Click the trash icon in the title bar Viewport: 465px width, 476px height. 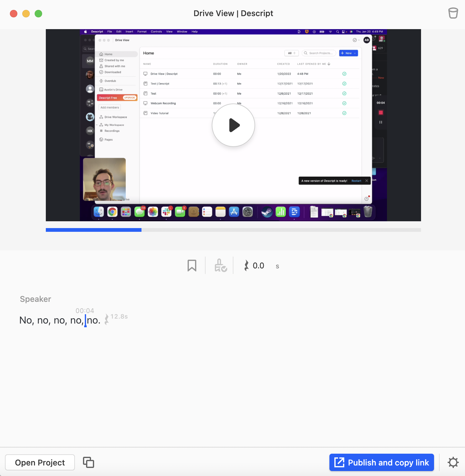click(x=453, y=13)
